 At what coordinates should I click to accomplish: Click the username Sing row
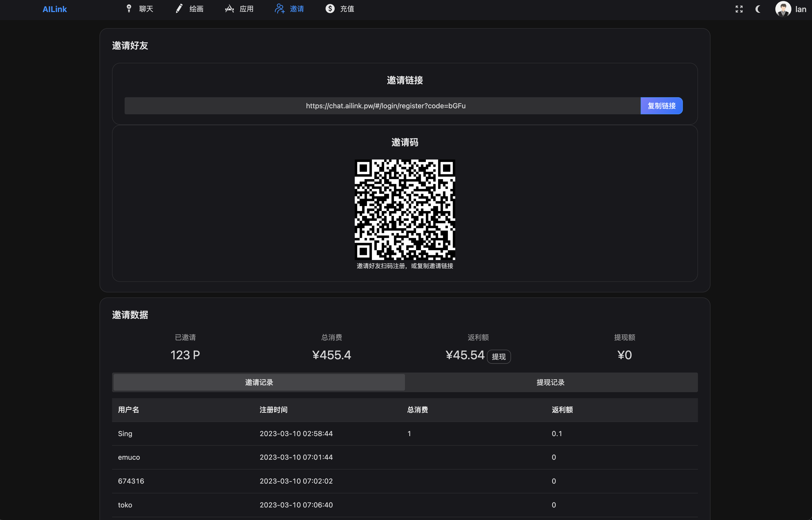(x=405, y=434)
